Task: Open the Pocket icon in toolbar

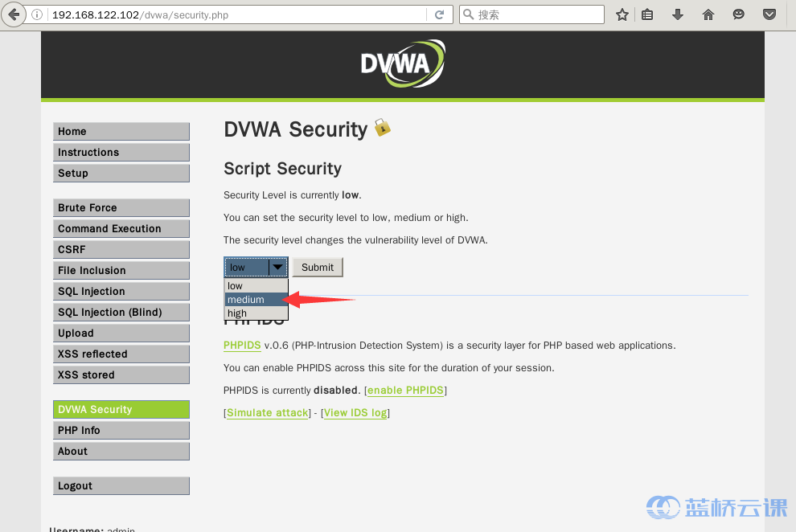Action: (x=769, y=14)
